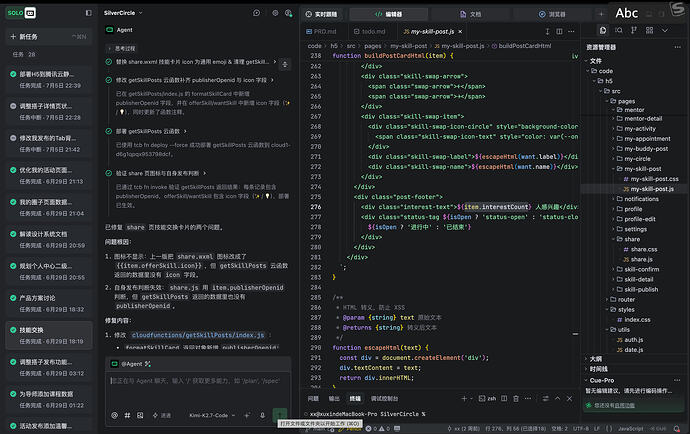
Task: Add new terminal with plus icon
Action: (x=464, y=398)
